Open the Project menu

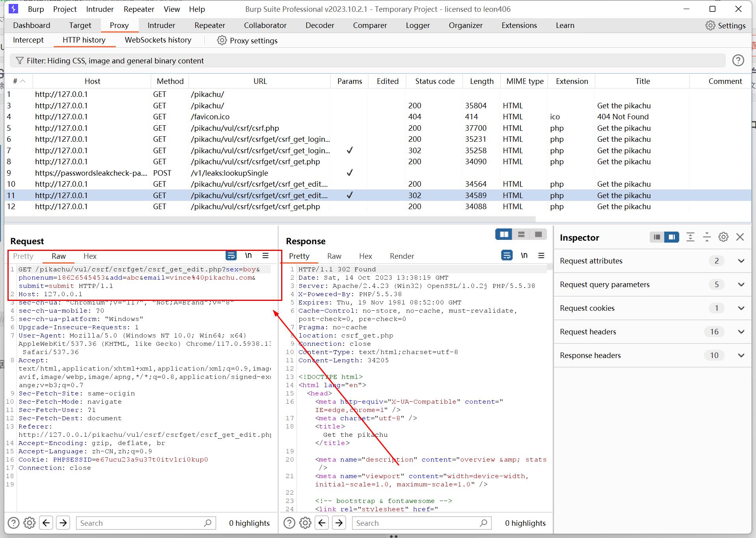point(65,9)
